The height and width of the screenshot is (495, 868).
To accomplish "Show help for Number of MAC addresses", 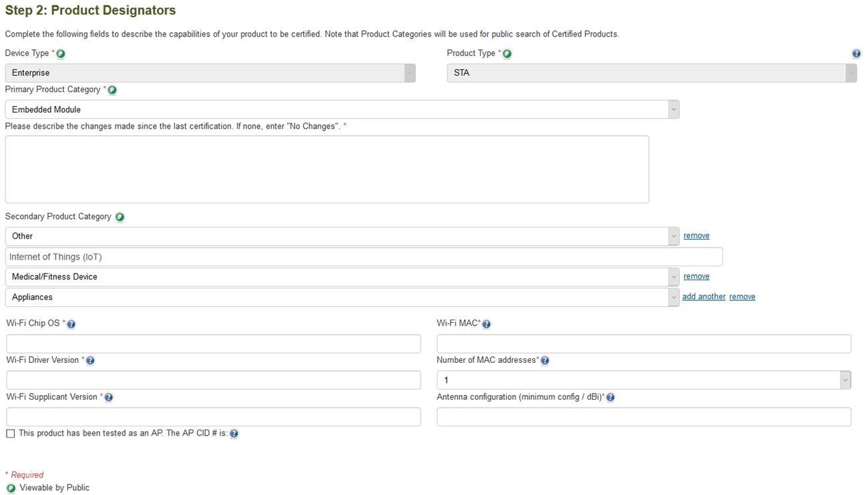I will pyautogui.click(x=545, y=361).
